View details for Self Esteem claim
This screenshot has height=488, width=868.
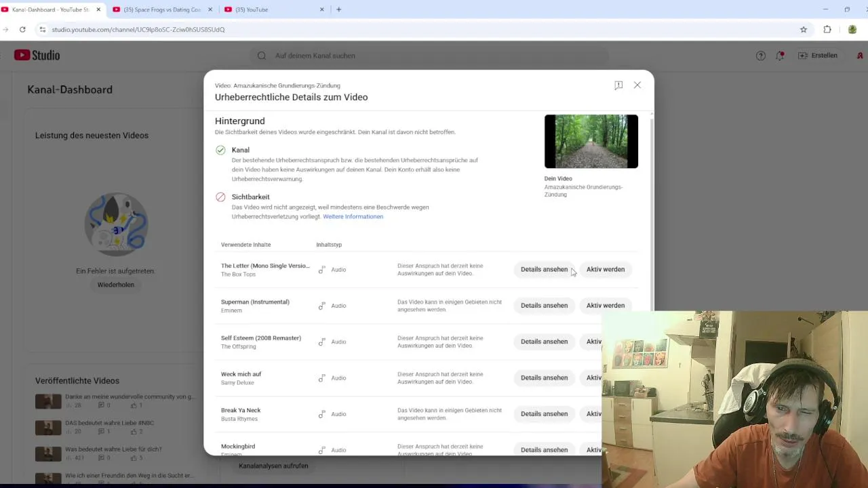pyautogui.click(x=544, y=342)
